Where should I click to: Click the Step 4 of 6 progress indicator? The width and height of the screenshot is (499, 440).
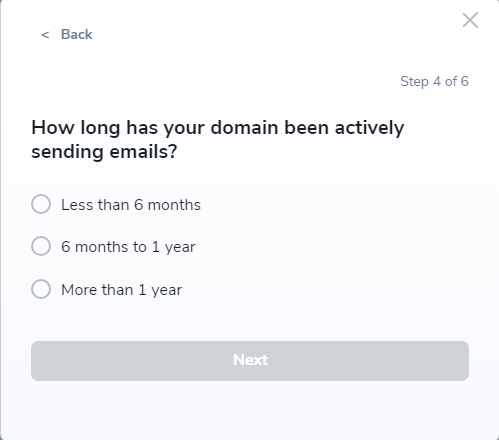434,82
